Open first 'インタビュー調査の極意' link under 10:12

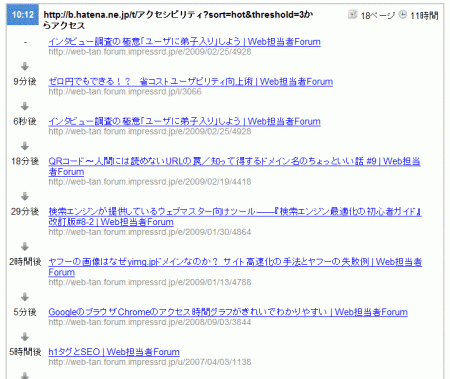(x=184, y=42)
